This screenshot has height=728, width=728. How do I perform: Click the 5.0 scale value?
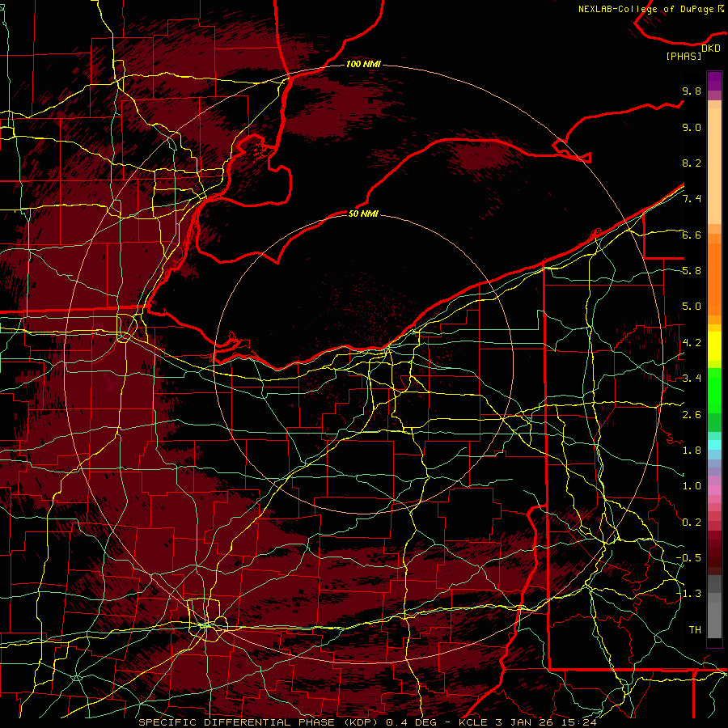pyautogui.click(x=692, y=307)
